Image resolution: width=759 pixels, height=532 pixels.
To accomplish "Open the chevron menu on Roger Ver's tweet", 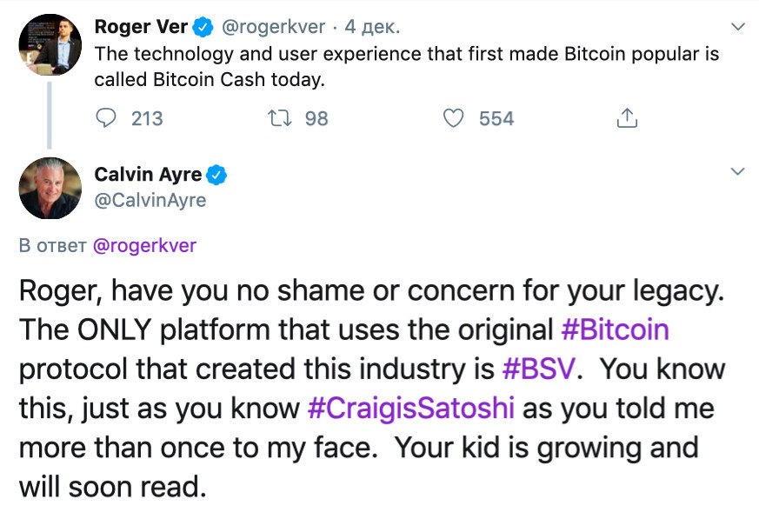I will (738, 28).
